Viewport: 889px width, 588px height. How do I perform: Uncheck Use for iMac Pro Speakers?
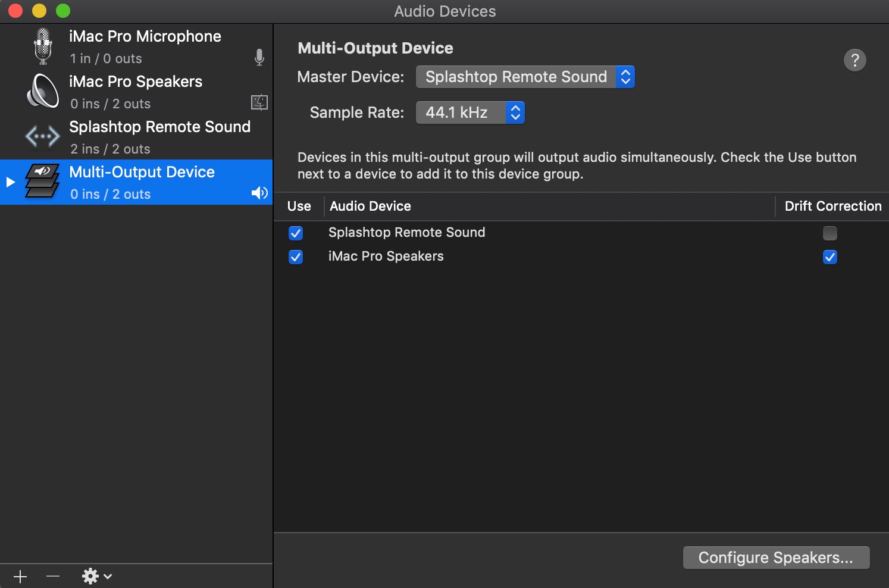296,257
